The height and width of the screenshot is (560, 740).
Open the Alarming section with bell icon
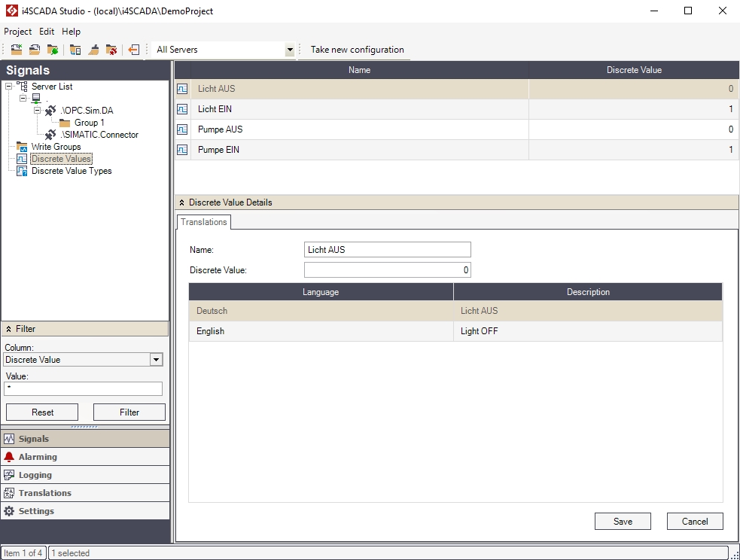point(38,457)
